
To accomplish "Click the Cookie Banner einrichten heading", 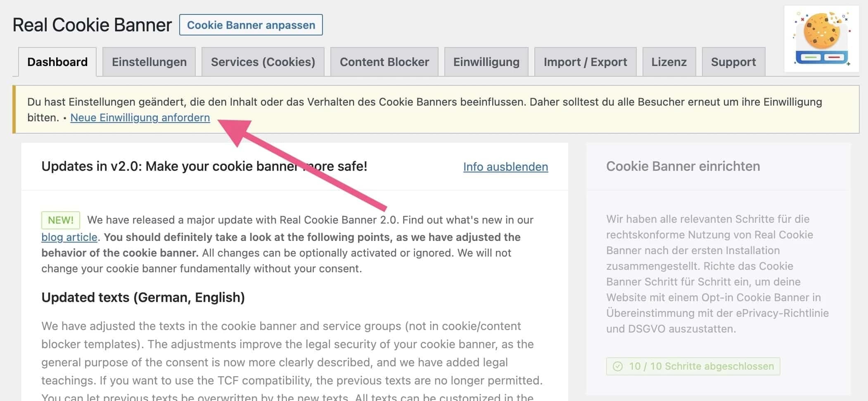I will tap(683, 166).
